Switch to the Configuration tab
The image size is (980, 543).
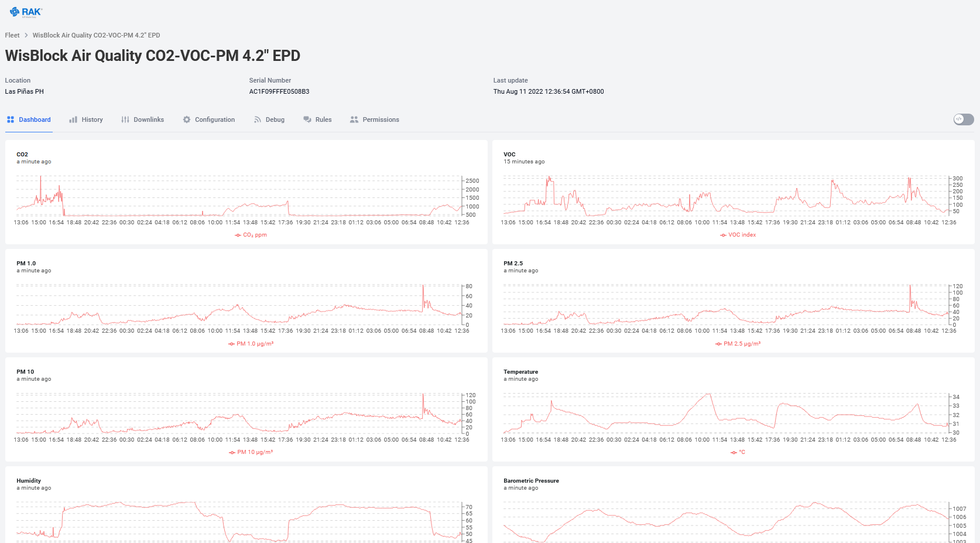(209, 119)
